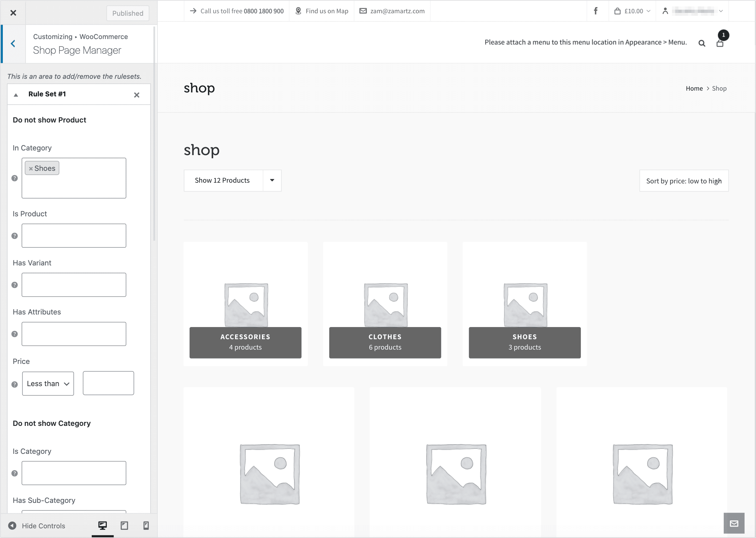The width and height of the screenshot is (756, 538).
Task: Click the map pin icon near Find us on Map
Action: pos(298,11)
